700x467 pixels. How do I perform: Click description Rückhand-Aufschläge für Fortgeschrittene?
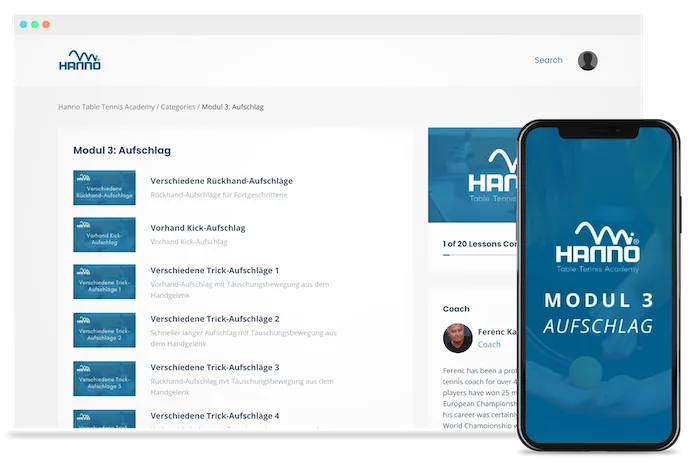pyautogui.click(x=219, y=195)
